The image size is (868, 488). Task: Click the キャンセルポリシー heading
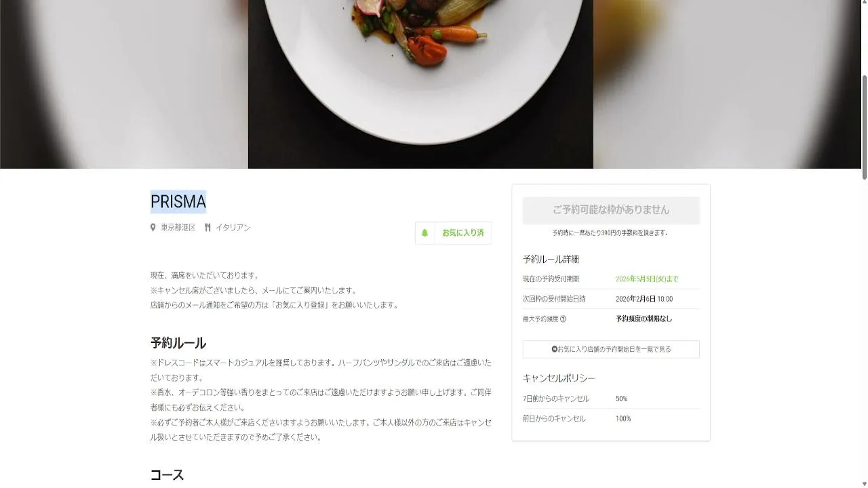[x=559, y=378]
